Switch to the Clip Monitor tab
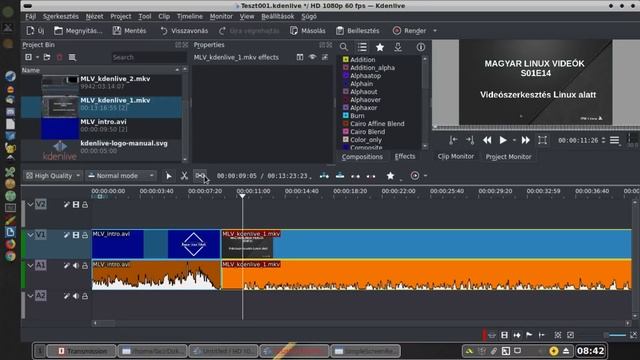 [x=456, y=157]
